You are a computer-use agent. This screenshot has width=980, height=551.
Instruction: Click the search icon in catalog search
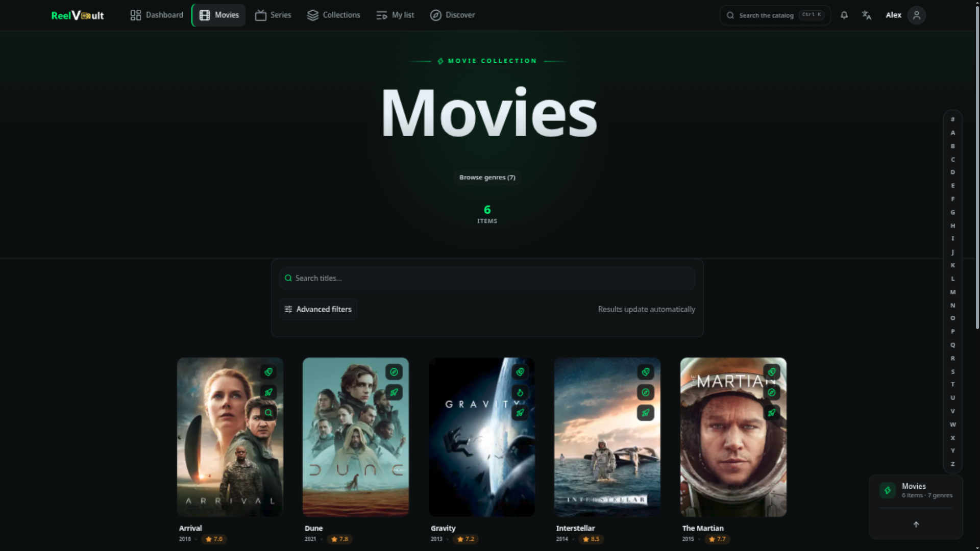(730, 15)
